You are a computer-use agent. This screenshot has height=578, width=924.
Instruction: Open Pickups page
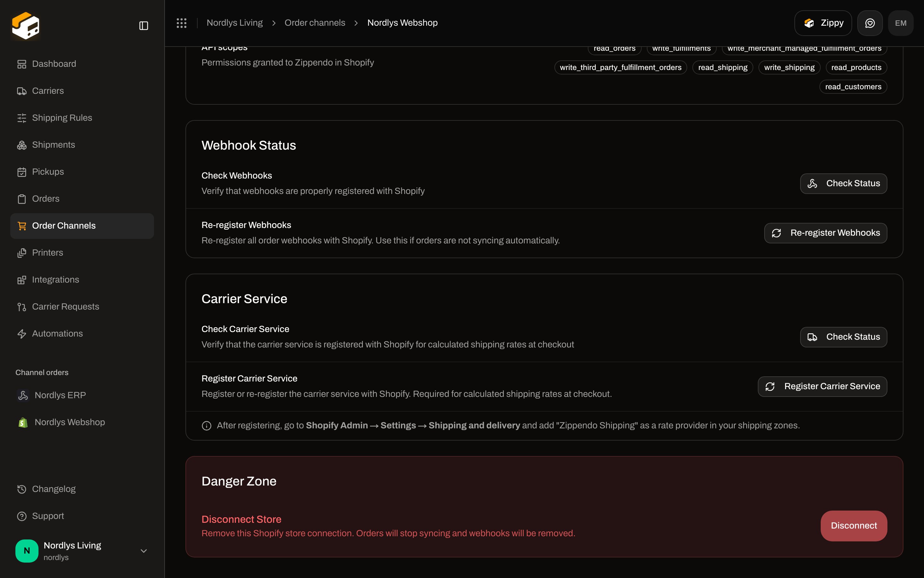(x=82, y=172)
